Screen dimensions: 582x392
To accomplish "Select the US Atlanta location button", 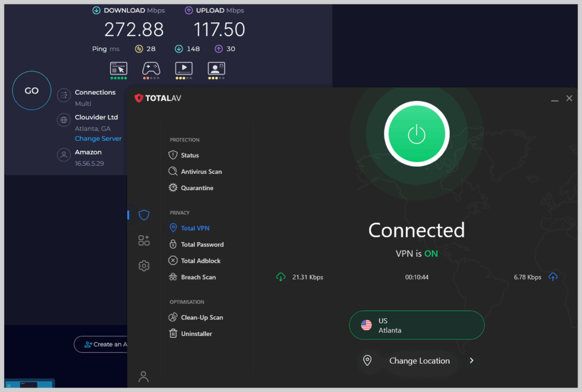I will pyautogui.click(x=417, y=325).
